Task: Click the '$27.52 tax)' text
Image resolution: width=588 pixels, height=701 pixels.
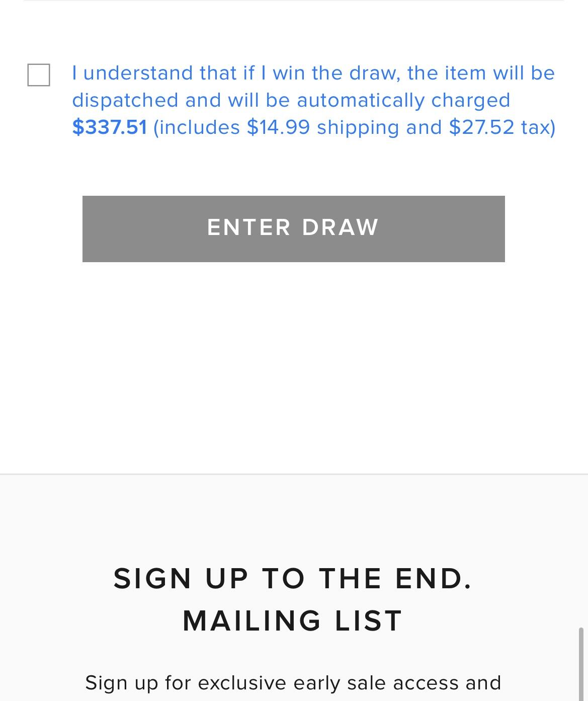Action: click(502, 127)
